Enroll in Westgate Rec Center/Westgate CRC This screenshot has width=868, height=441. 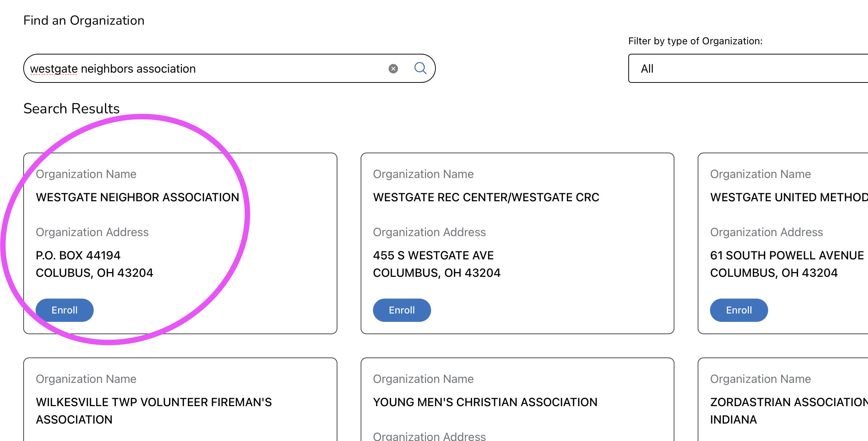click(x=402, y=310)
